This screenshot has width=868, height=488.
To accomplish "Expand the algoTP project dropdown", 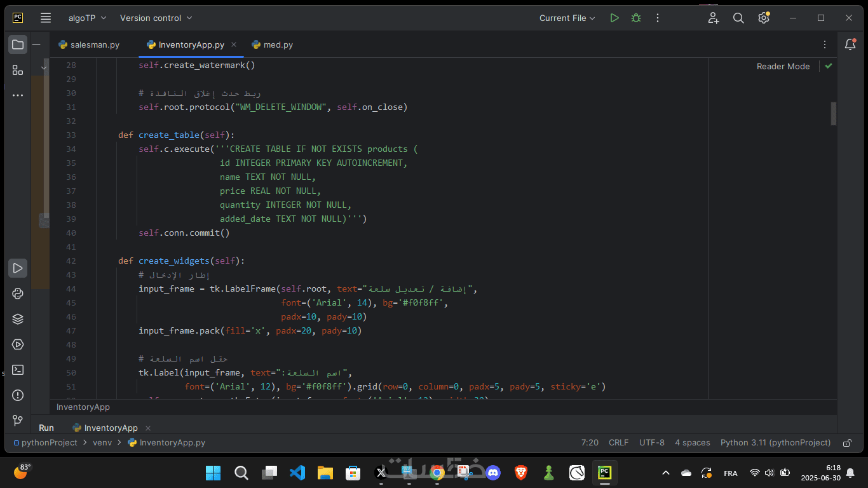I will (x=88, y=18).
